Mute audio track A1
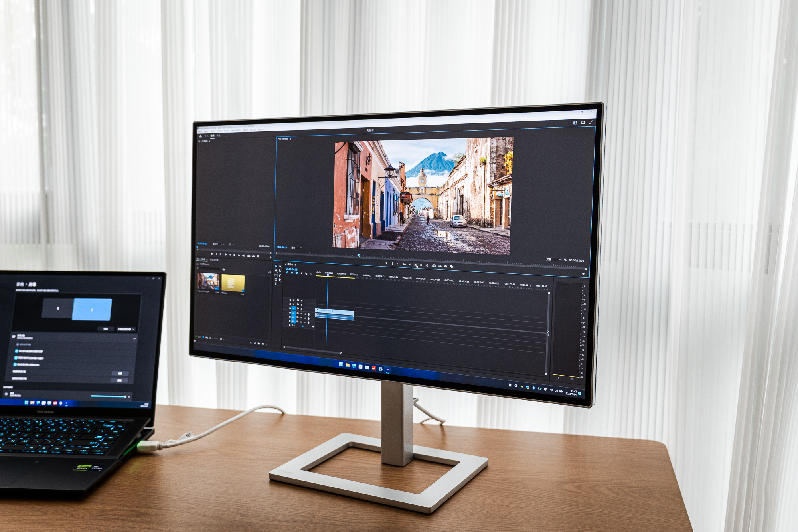 coord(301,314)
